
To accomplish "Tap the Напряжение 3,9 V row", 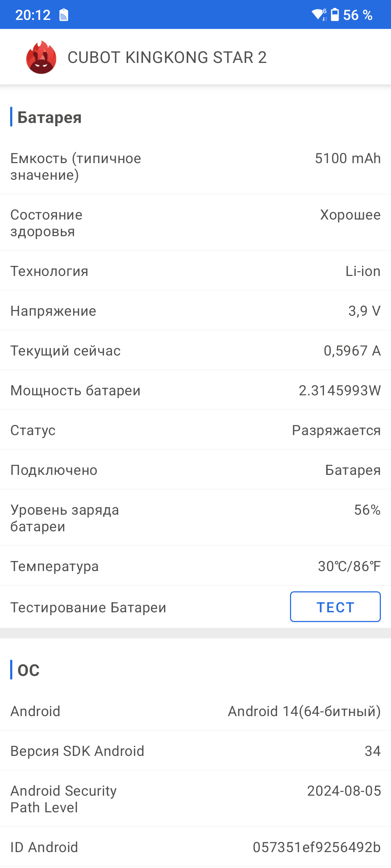I will pyautogui.click(x=195, y=311).
